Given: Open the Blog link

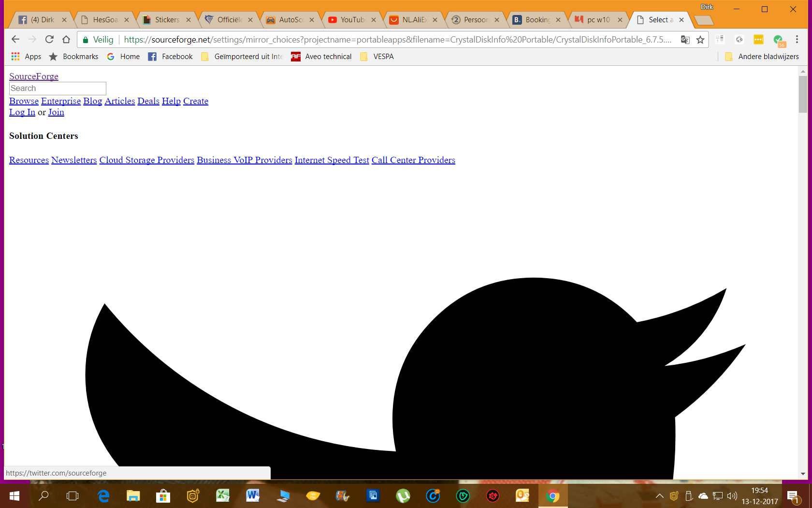Looking at the screenshot, I should (93, 101).
